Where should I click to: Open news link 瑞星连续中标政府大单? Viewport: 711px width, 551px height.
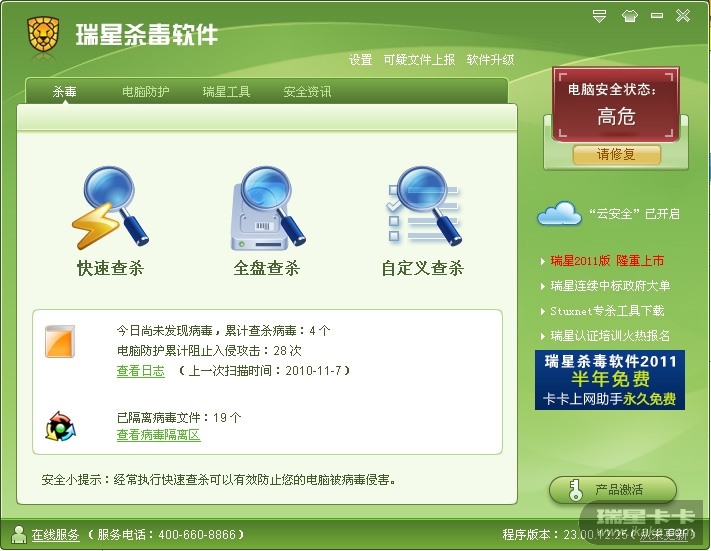point(610,286)
